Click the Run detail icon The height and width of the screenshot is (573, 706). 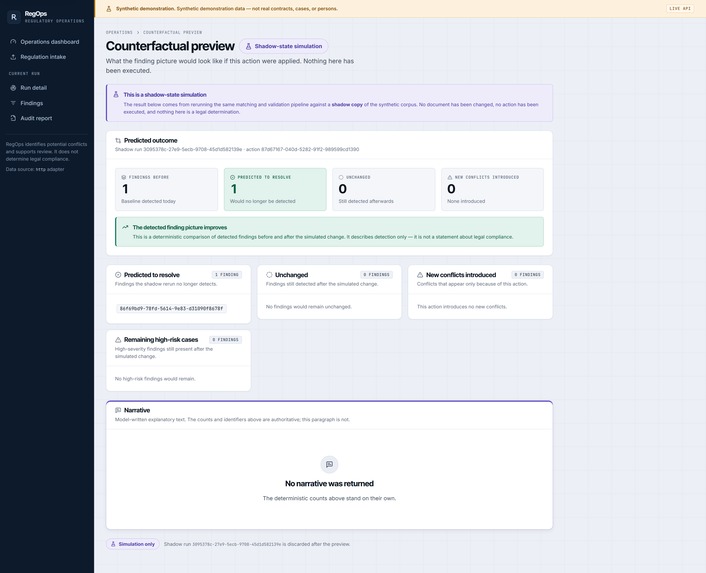point(13,88)
